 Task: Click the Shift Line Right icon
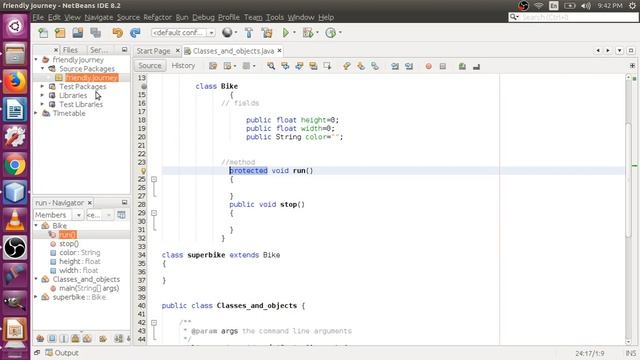(x=409, y=66)
